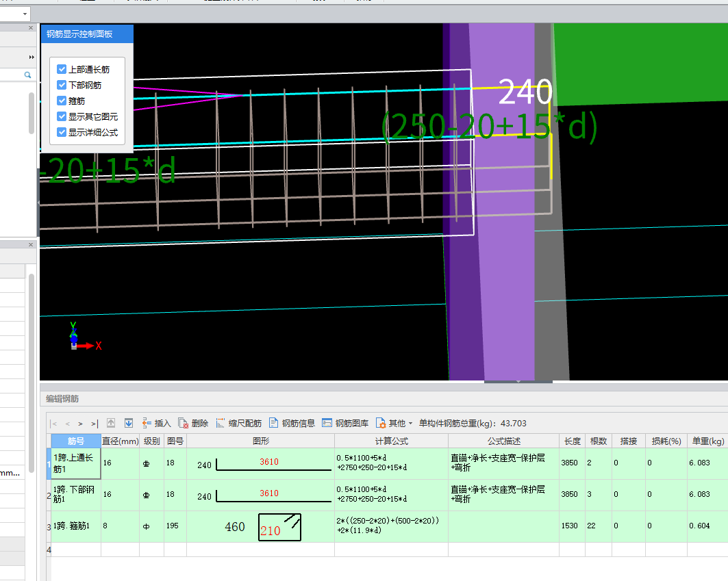Click empty row 4 in rebar table
Viewport: 728px width, 581px height.
tap(387, 550)
